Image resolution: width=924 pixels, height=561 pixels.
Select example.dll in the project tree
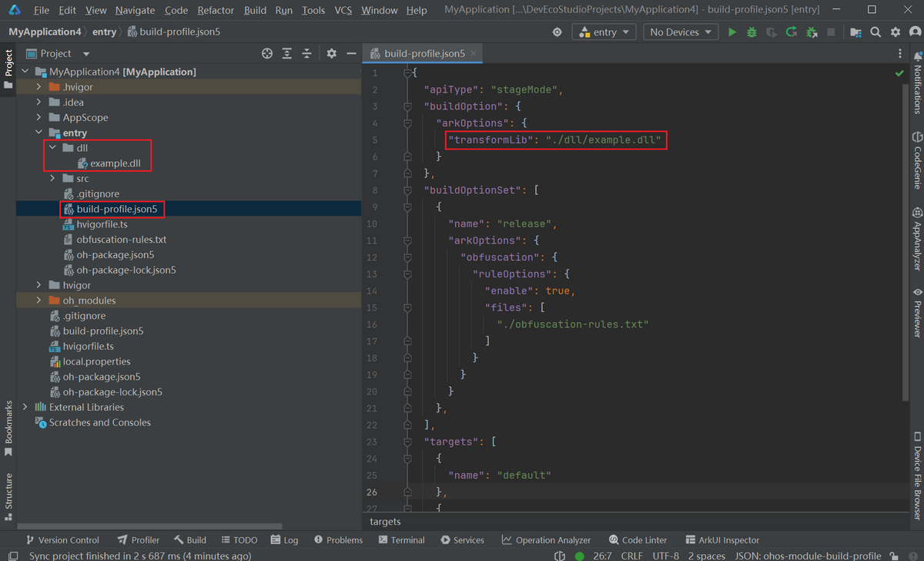[x=115, y=163]
